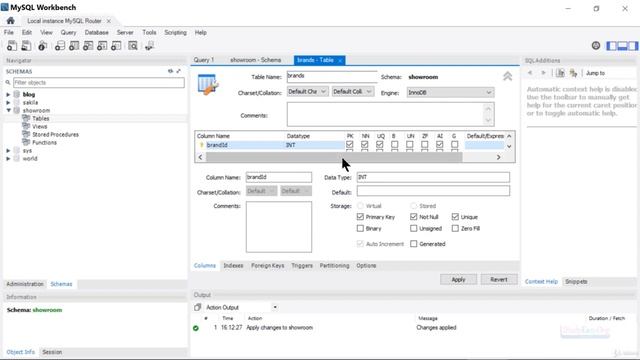The width and height of the screenshot is (640, 360).
Task: Toggle AI checkbox in brandId row
Action: (x=440, y=144)
